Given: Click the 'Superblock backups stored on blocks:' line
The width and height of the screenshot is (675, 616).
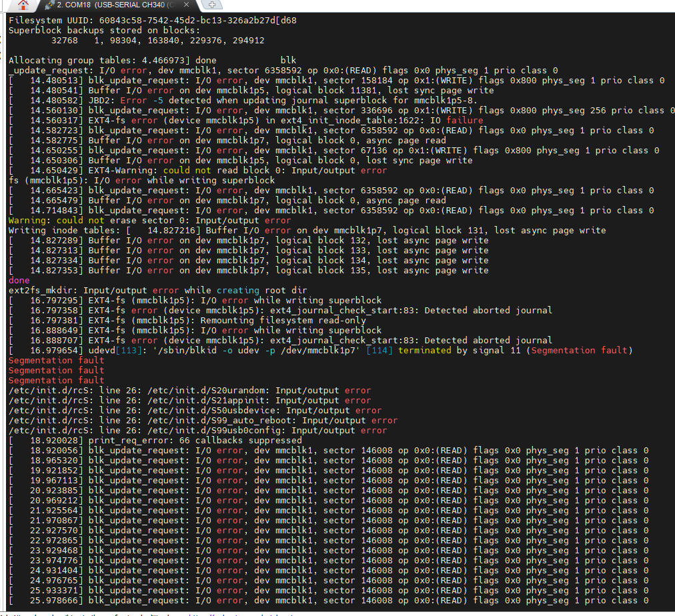Looking at the screenshot, I should point(104,30).
